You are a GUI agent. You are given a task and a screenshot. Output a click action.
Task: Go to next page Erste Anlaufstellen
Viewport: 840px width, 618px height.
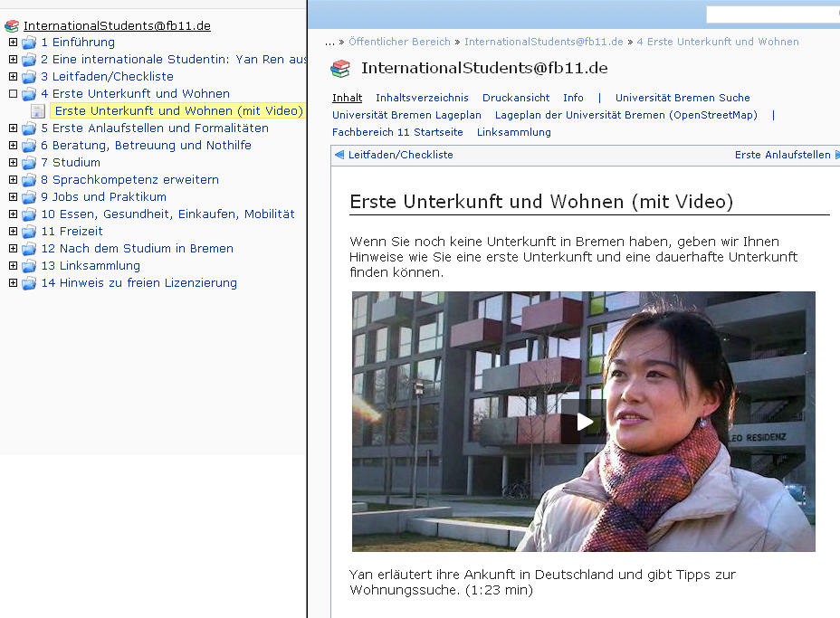click(x=783, y=155)
